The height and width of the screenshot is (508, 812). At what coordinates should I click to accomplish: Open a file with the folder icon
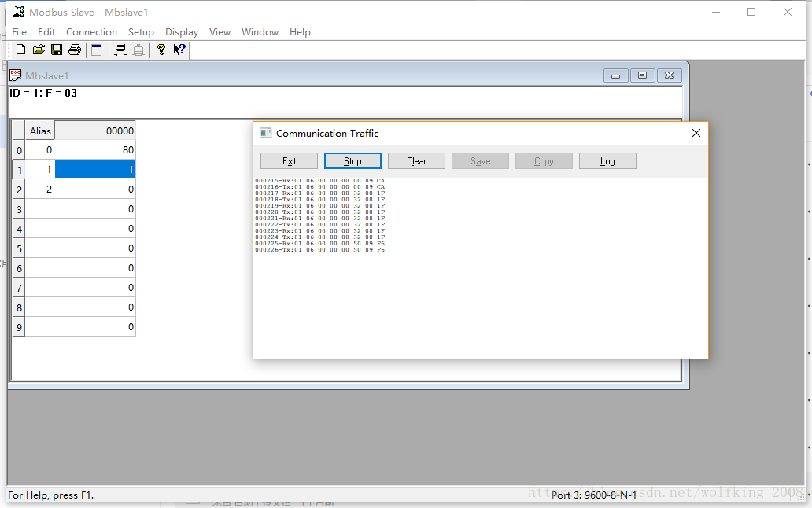click(x=39, y=50)
